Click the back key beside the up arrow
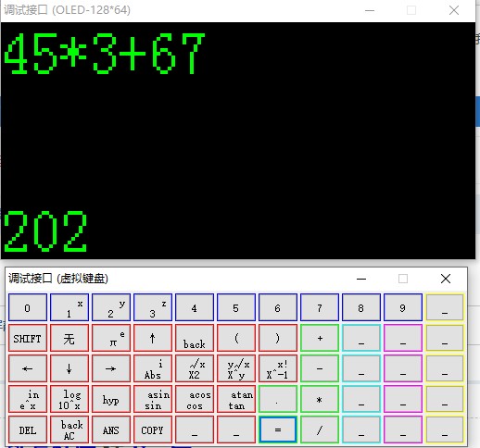Viewport: 480px width, 448px height. (x=195, y=338)
